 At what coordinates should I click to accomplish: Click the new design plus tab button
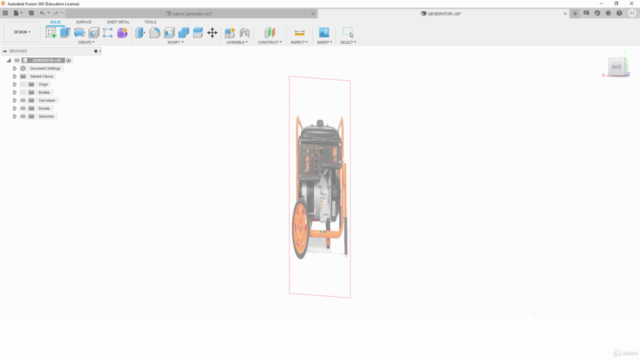[x=575, y=13]
